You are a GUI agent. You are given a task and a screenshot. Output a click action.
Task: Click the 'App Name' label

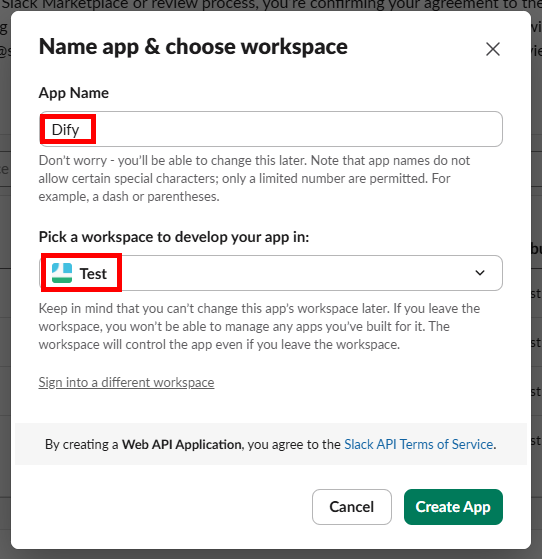pos(74,93)
